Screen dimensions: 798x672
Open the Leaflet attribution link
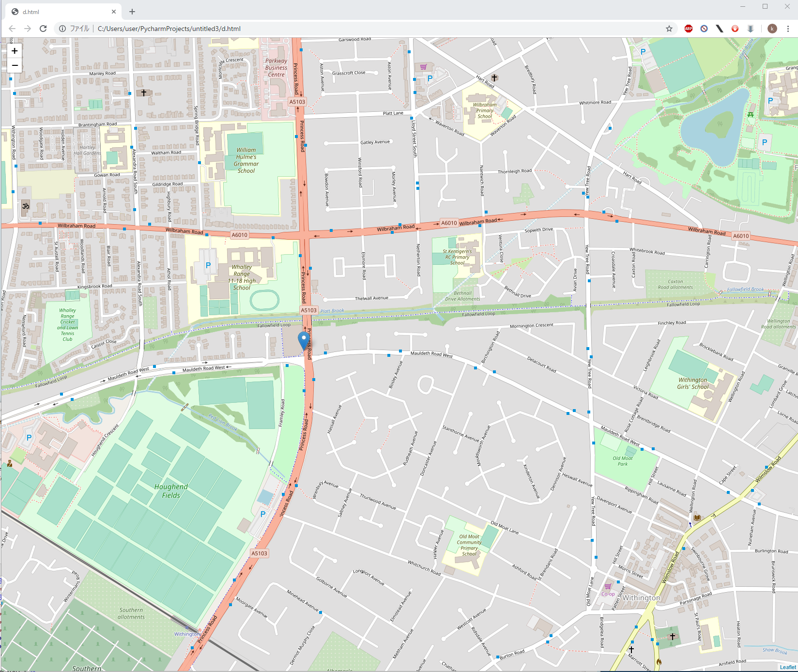[x=787, y=667]
